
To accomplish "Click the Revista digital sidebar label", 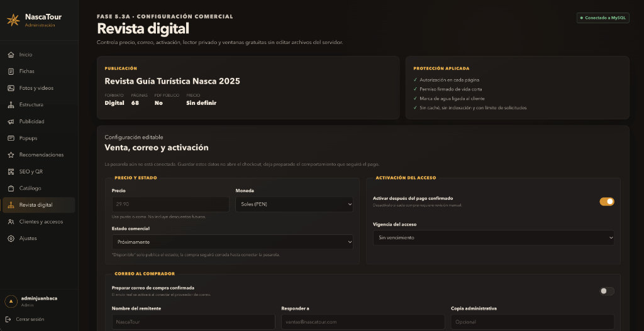I will 36,205.
